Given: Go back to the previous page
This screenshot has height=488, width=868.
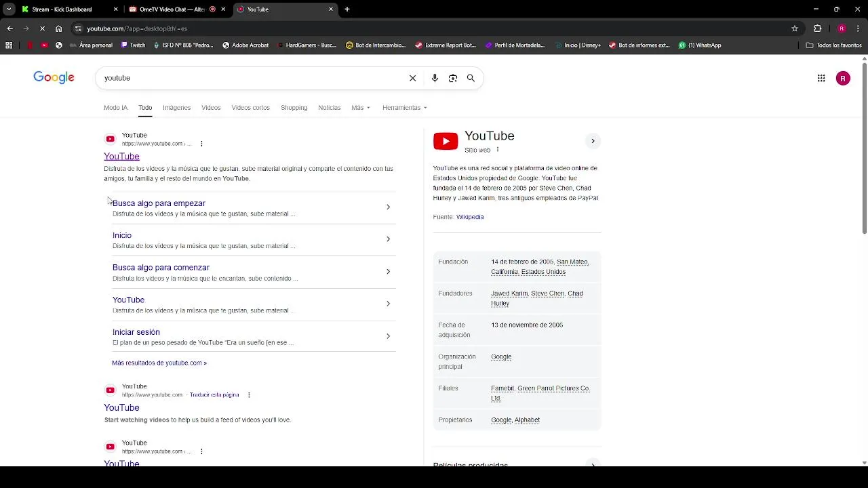Looking at the screenshot, I should coord(9,28).
